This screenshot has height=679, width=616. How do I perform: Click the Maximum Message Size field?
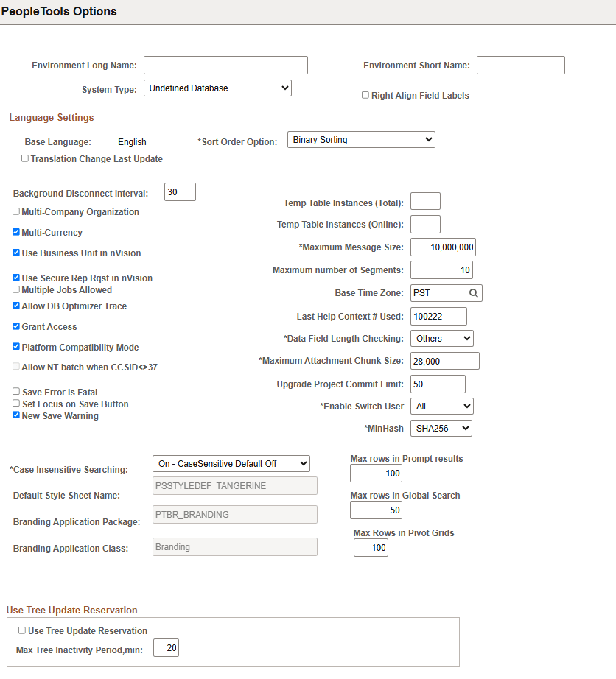pos(442,247)
